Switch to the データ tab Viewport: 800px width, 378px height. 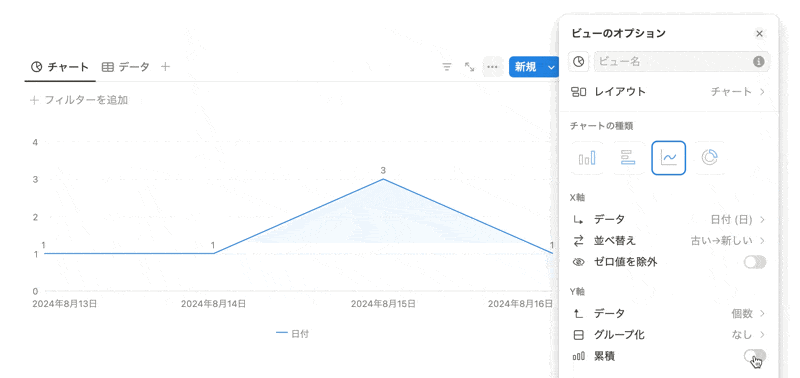tap(126, 67)
